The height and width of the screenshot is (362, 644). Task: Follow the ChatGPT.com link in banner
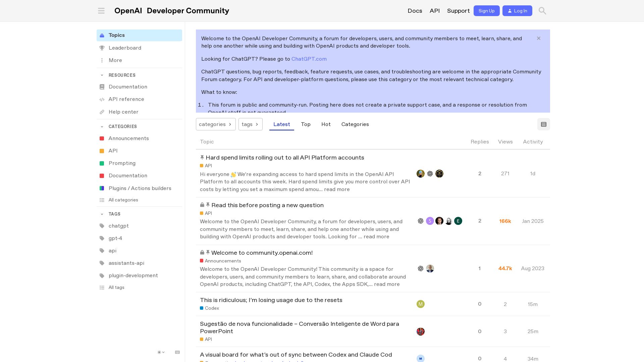(x=309, y=59)
